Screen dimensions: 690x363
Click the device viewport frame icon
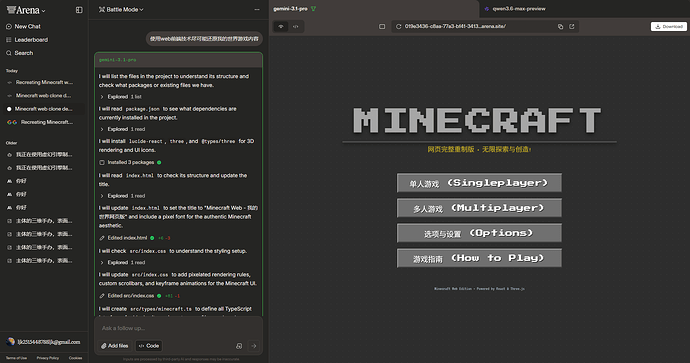click(382, 26)
